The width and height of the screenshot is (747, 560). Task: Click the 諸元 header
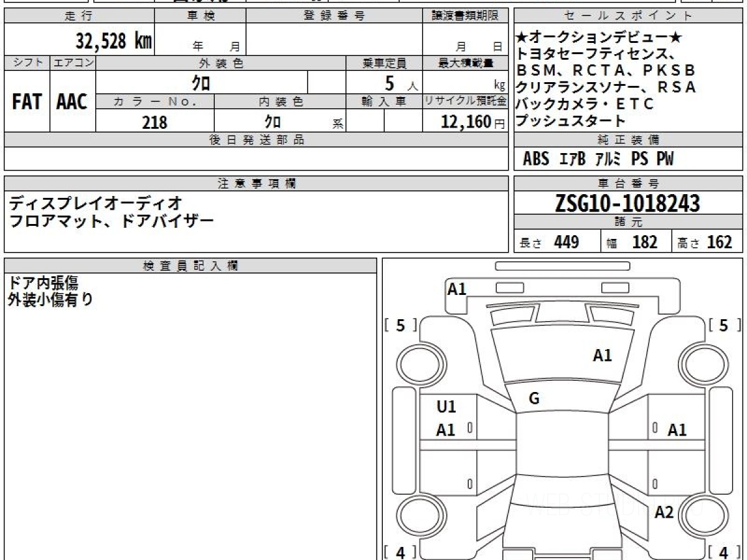point(629,222)
